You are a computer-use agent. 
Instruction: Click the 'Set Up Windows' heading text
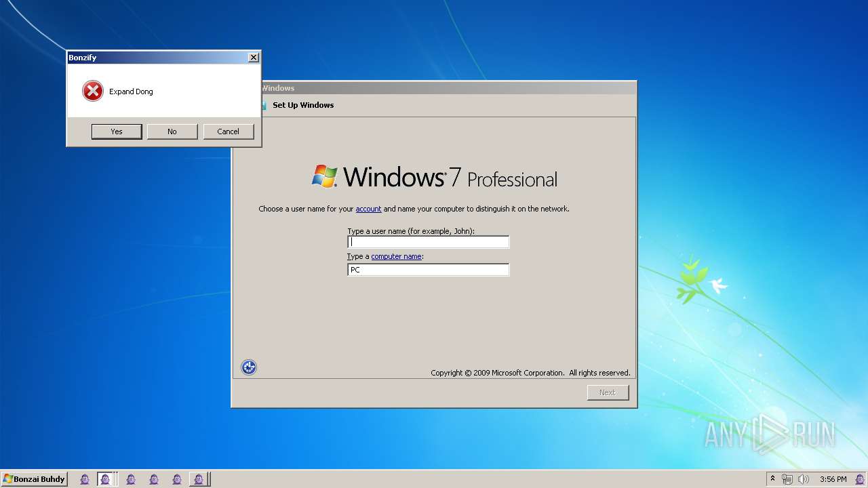pyautogui.click(x=303, y=105)
